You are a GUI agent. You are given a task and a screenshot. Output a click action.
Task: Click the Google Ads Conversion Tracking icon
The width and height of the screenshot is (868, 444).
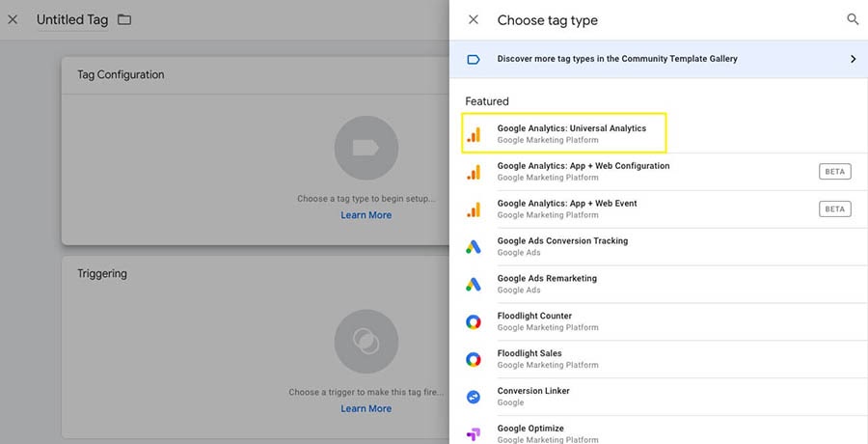(474, 247)
